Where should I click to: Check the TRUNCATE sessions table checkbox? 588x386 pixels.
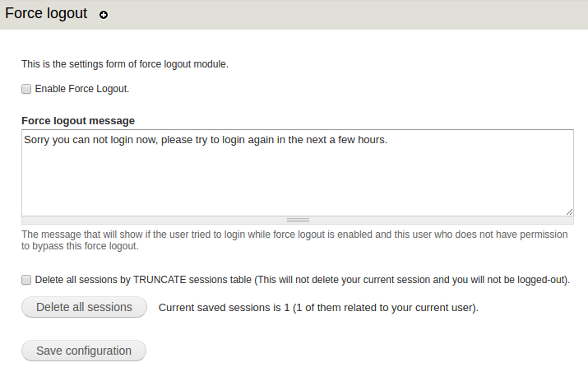26,280
